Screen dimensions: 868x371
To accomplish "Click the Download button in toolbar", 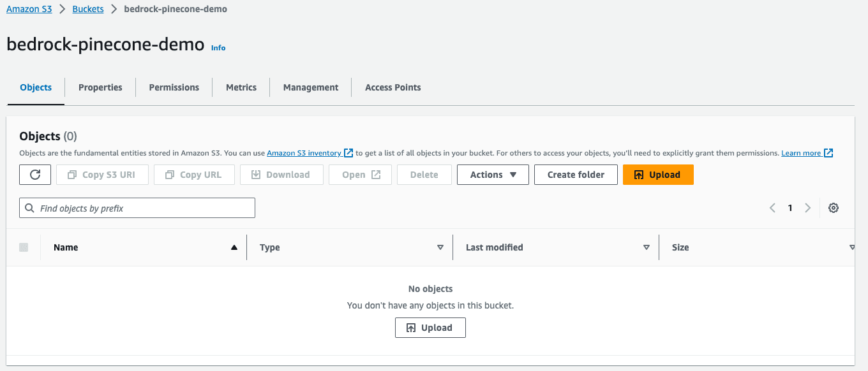I will pyautogui.click(x=281, y=175).
